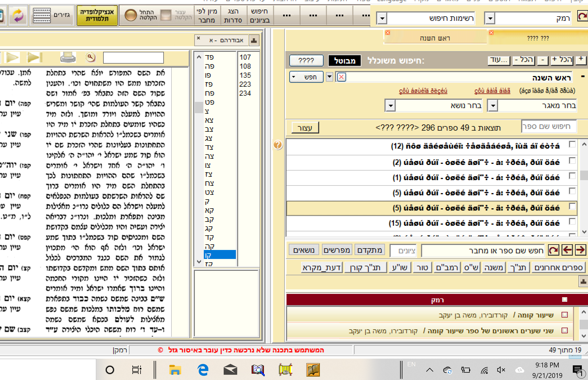Click the מתקדם tab button

[x=370, y=250]
